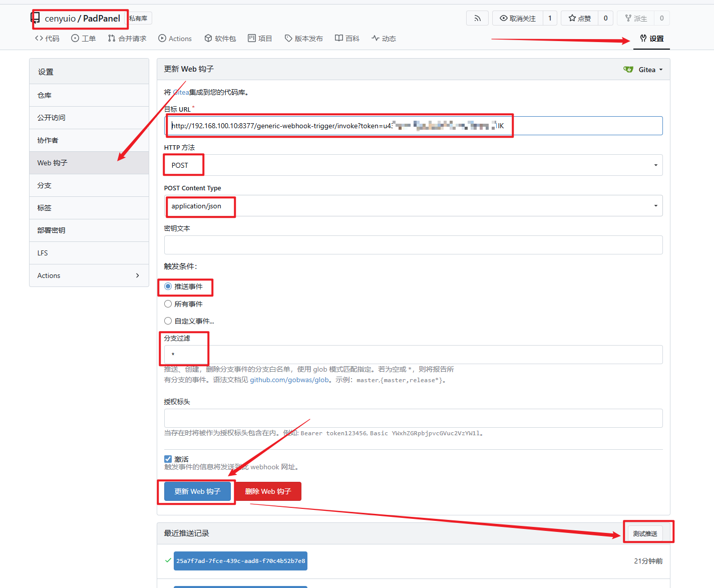Toggle the 激活 checkbox
The image size is (714, 588).
[x=168, y=459]
